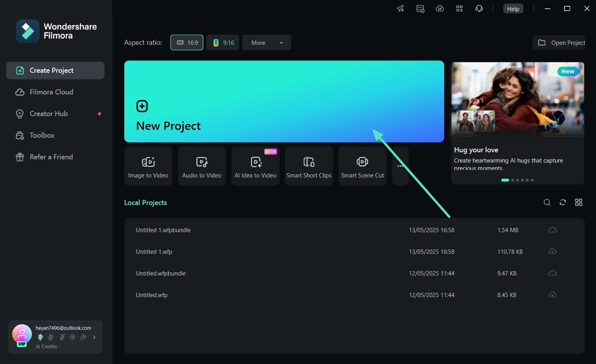The width and height of the screenshot is (596, 364).
Task: Switch projects to grid view
Action: [x=579, y=202]
